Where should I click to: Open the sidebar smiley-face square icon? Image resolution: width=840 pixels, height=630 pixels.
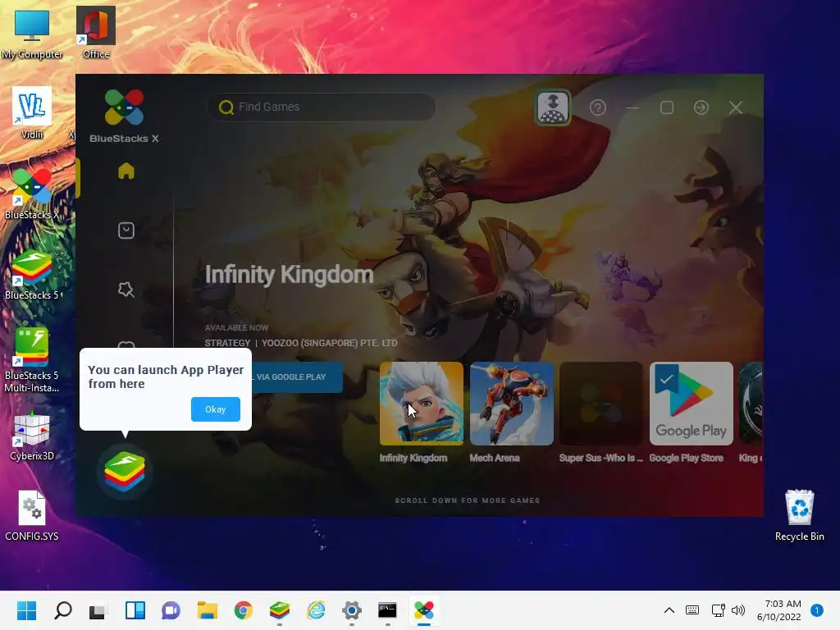click(x=126, y=231)
